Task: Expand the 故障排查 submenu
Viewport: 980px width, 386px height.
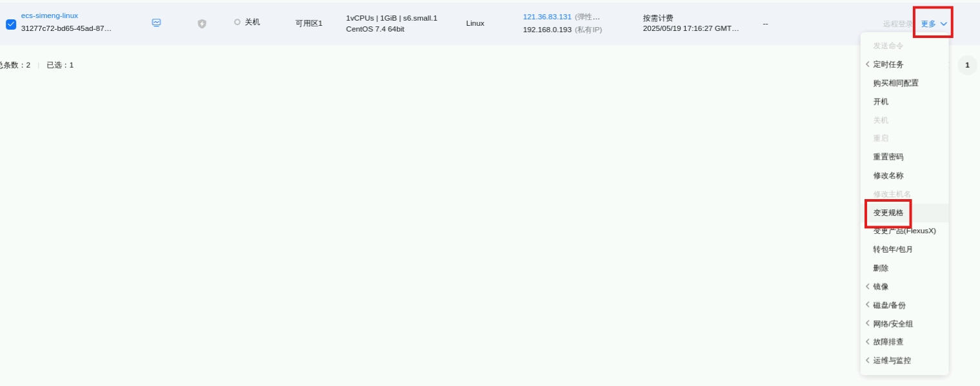Action: (x=888, y=342)
